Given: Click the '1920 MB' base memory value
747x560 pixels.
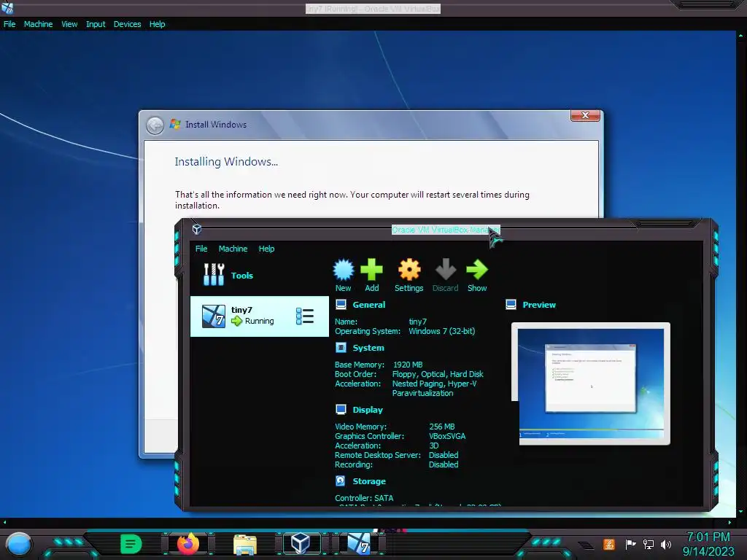Looking at the screenshot, I should click(408, 365).
